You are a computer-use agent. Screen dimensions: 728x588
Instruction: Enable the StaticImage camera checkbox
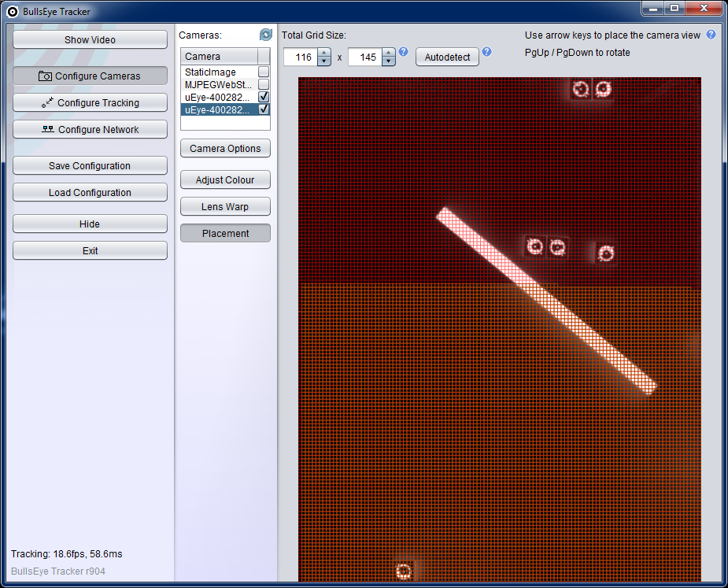click(x=264, y=72)
